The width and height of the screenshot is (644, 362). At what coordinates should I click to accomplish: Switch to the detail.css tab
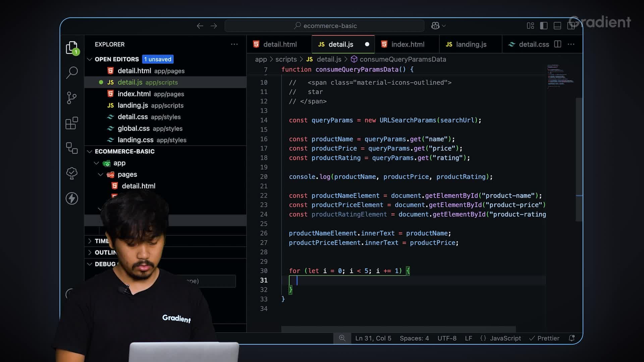tap(529, 44)
